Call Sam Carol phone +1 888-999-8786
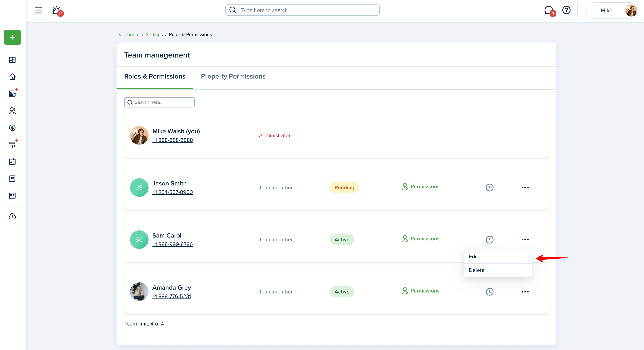Viewport: 644px width, 350px height. pos(172,244)
